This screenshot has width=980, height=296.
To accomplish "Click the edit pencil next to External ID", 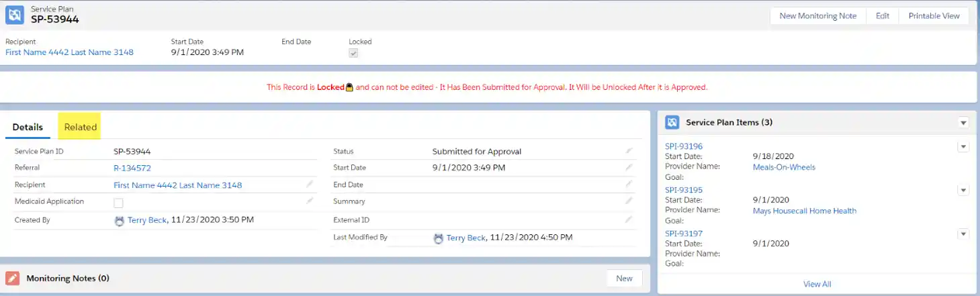I will point(629,219).
